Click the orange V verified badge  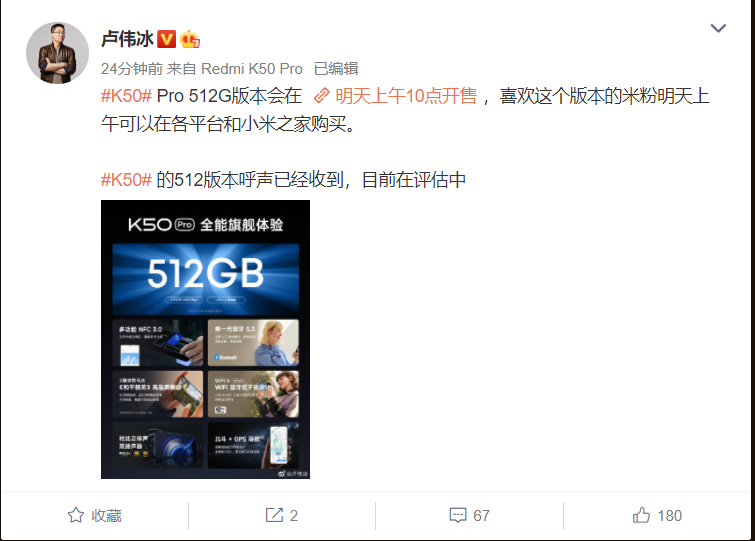tap(167, 39)
